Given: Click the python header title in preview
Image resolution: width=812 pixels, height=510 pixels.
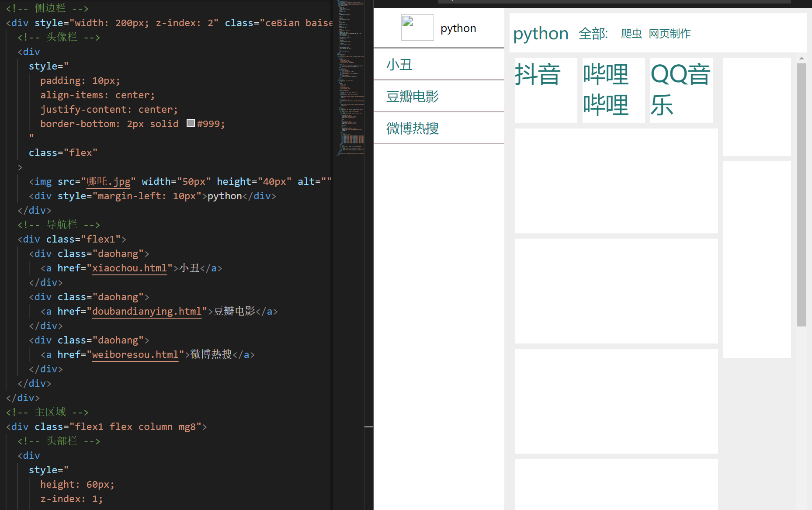Looking at the screenshot, I should [541, 34].
